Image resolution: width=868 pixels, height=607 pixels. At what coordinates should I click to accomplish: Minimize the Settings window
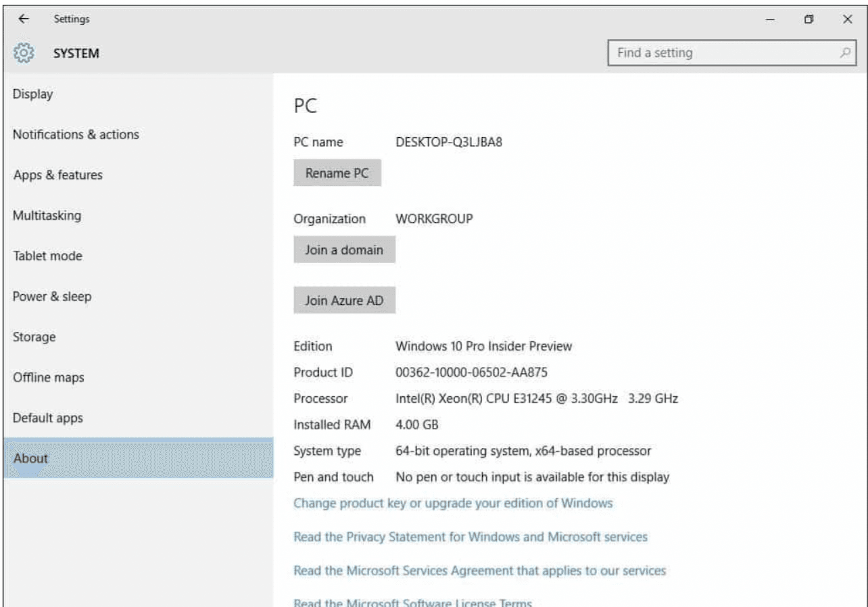[x=769, y=19]
